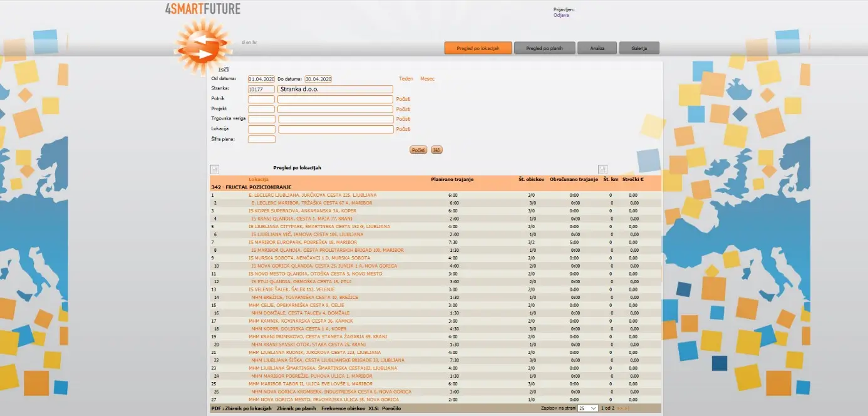Click the Planirano trajanje column header

pos(452,180)
